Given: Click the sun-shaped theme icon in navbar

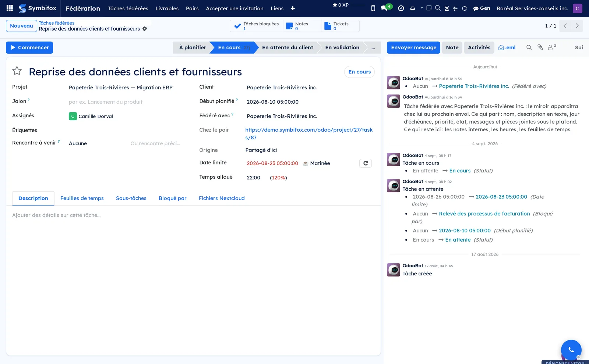Looking at the screenshot, I should [464, 8].
